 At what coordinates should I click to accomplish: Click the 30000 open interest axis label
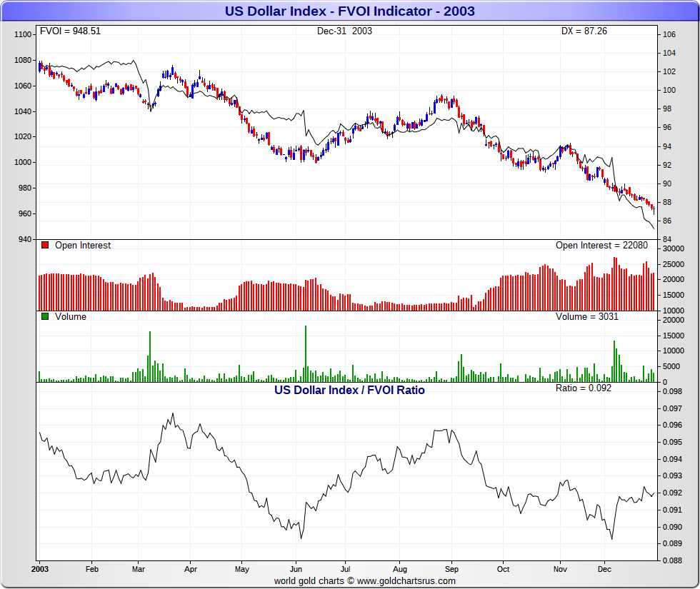tap(673, 248)
